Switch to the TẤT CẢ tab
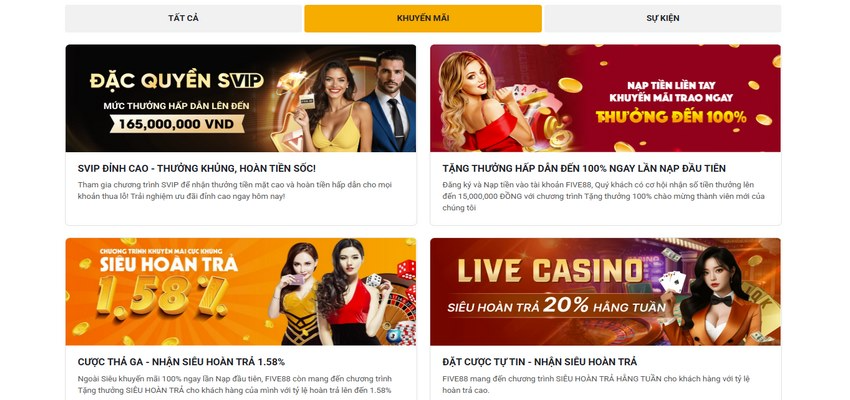Image resolution: width=850 pixels, height=400 pixels. 183,18
